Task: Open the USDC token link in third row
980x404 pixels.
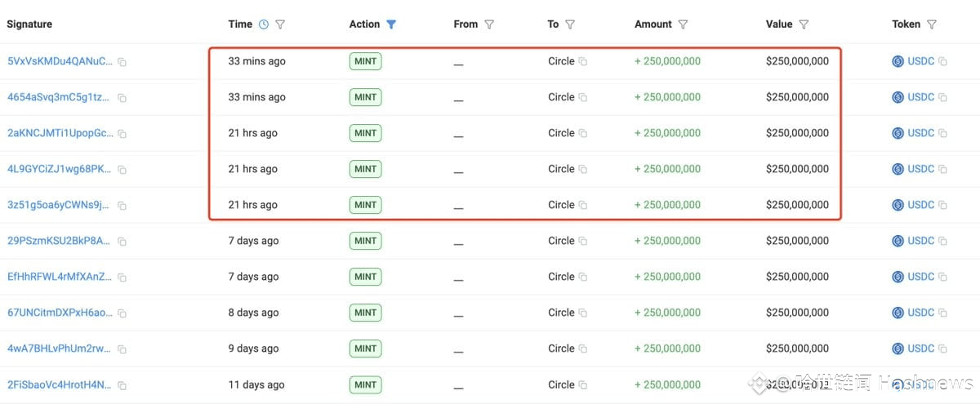Action: [921, 133]
